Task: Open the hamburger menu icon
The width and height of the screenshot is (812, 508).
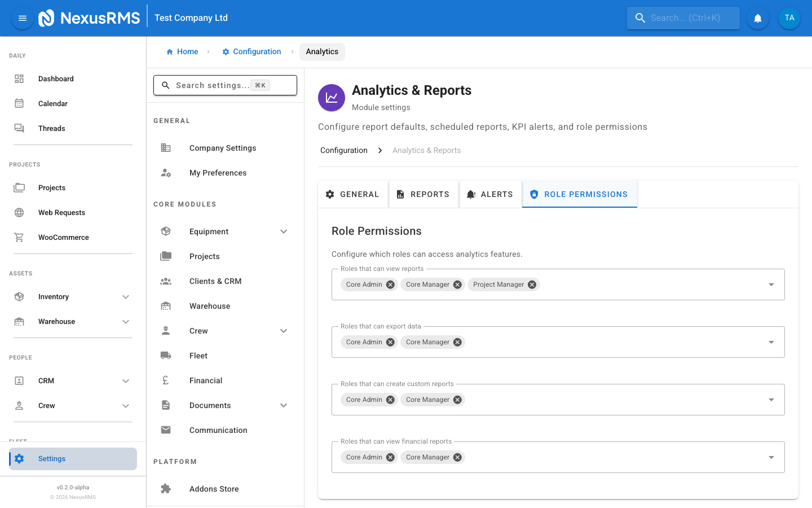Action: [22, 17]
